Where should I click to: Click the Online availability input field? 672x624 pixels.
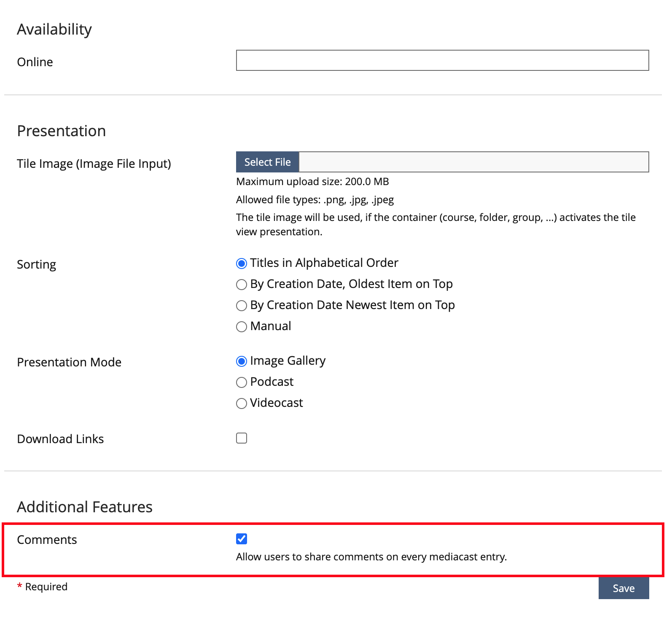point(442,60)
